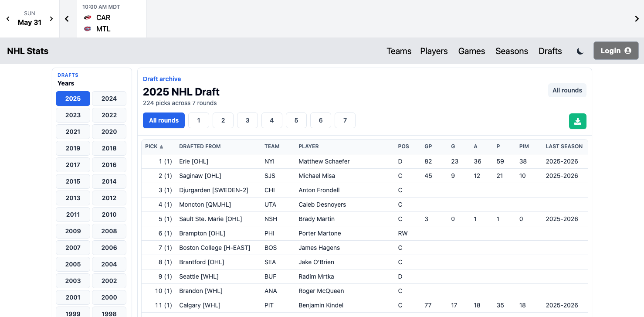The height and width of the screenshot is (317, 644).
Task: Sort by DRAFTED FROM column
Action: point(200,147)
